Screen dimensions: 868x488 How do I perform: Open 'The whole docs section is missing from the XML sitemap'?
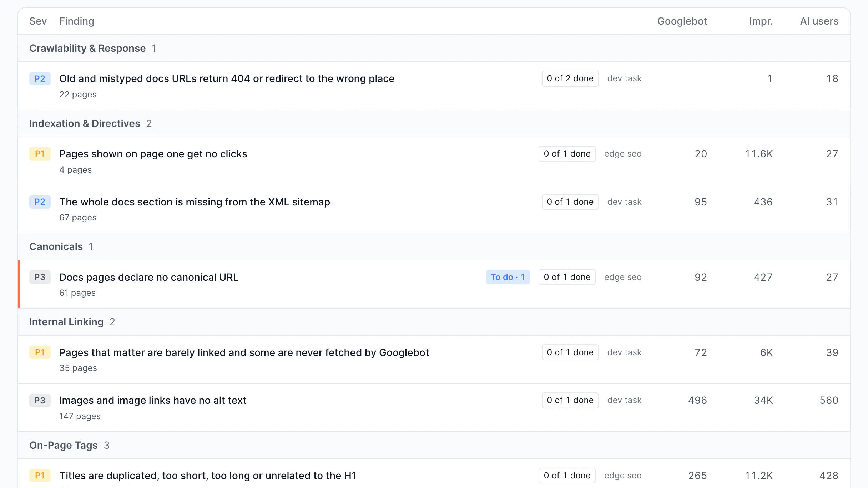[195, 202]
